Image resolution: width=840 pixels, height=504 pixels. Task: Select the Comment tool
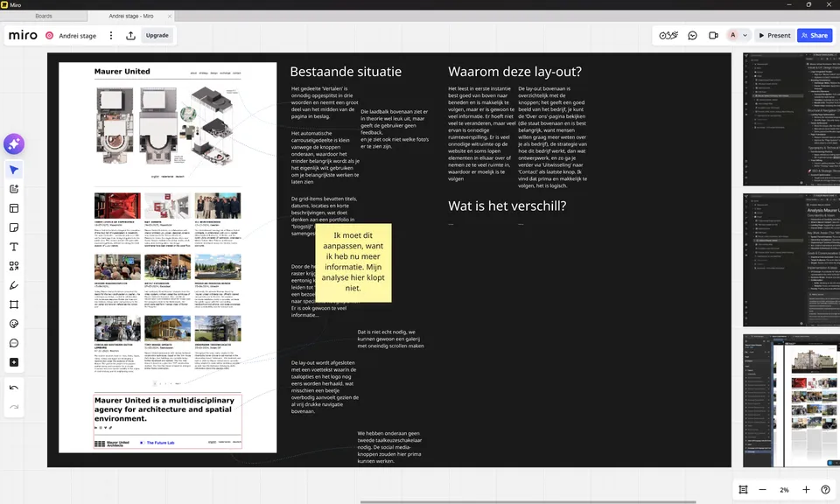pyautogui.click(x=14, y=343)
